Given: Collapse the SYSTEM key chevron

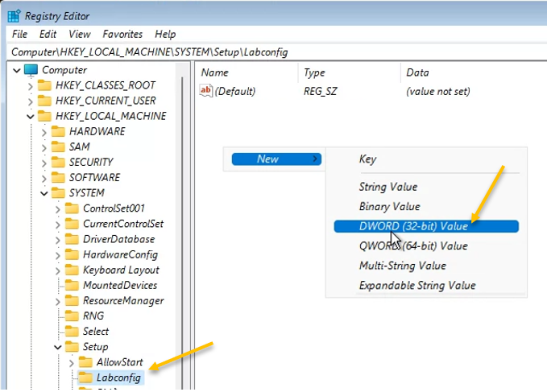Looking at the screenshot, I should (44, 193).
